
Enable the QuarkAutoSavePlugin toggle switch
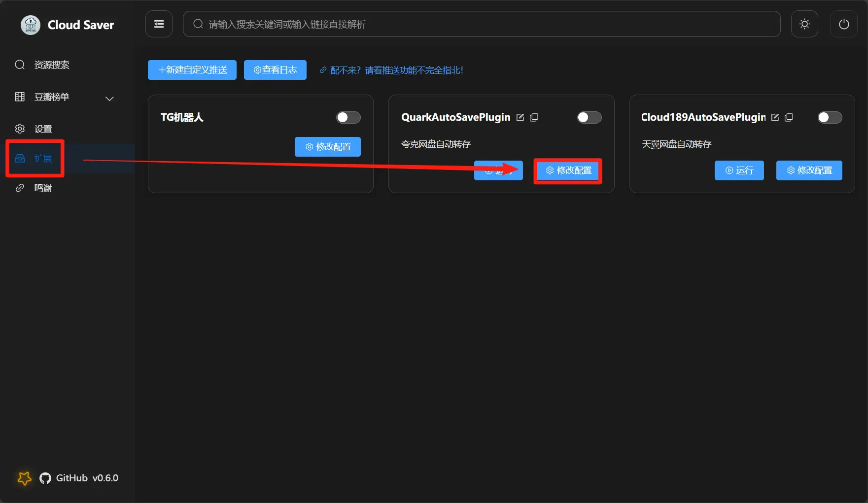[589, 117]
